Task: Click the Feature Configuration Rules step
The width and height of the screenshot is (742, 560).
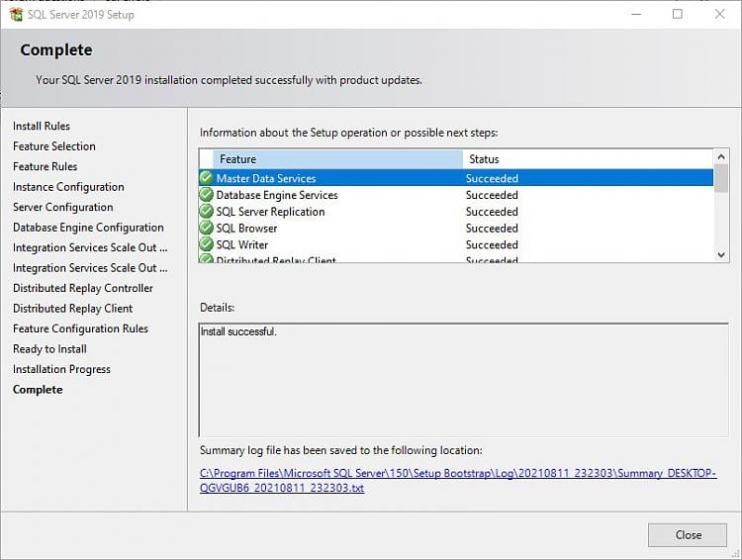Action: [x=80, y=329]
